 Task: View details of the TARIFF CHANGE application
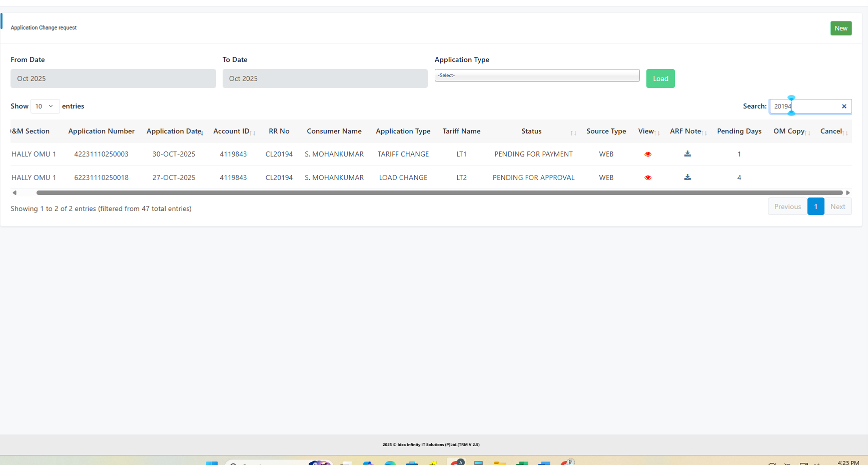pos(648,154)
